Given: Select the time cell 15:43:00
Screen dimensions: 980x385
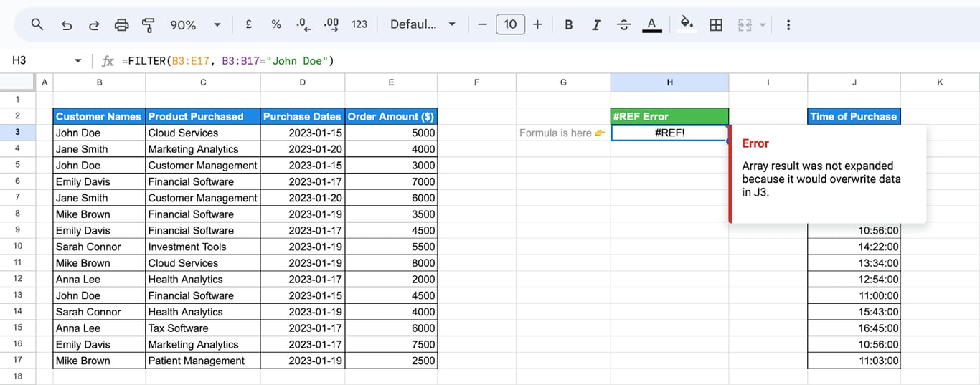Looking at the screenshot, I should tap(854, 312).
